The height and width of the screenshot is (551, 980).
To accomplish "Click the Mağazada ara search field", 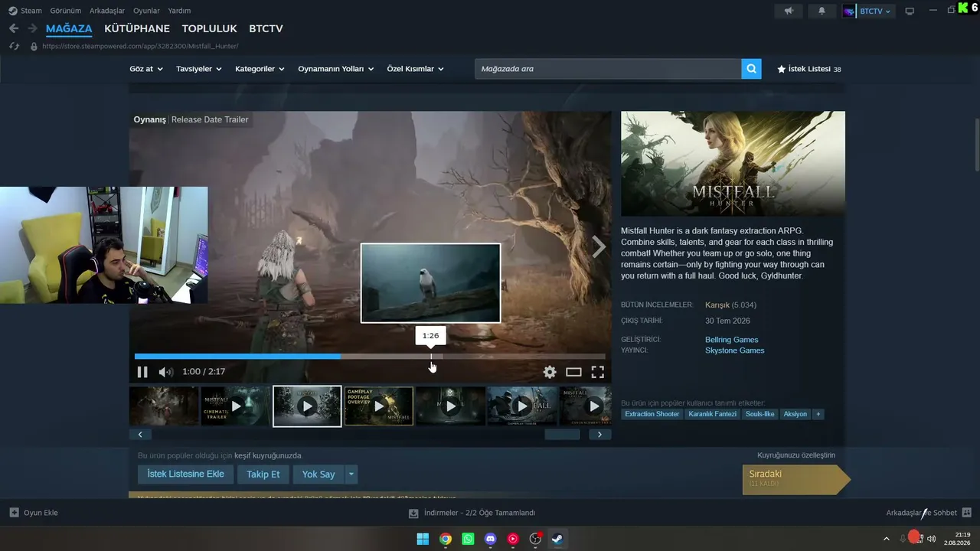I will point(608,69).
